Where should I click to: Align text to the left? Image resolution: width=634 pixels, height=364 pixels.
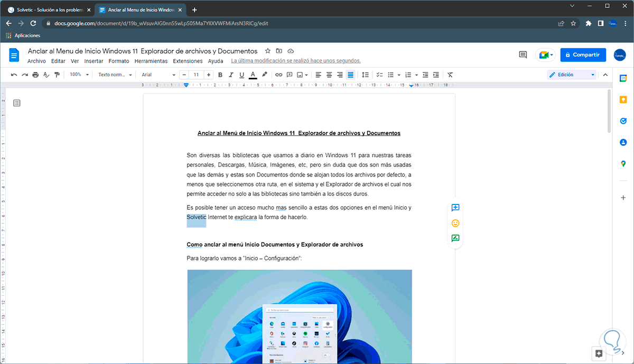[x=319, y=75]
